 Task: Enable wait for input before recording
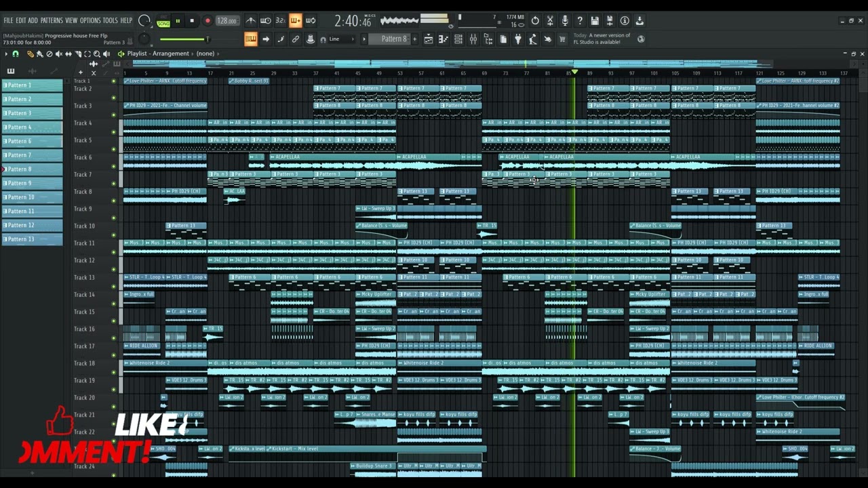tap(266, 21)
